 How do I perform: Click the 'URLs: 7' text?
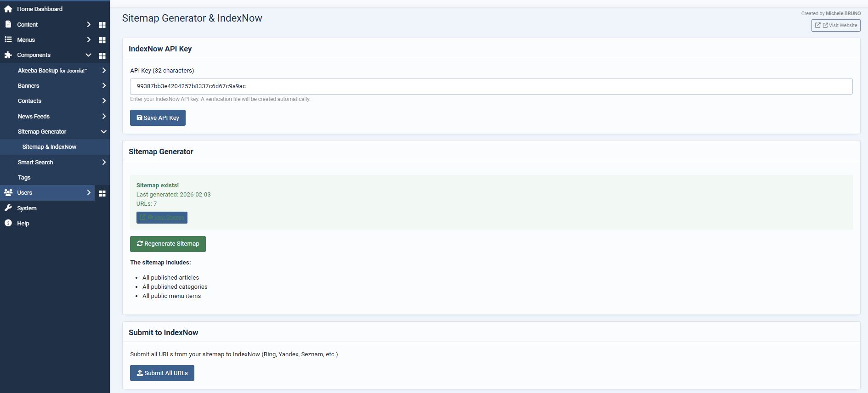(147, 203)
